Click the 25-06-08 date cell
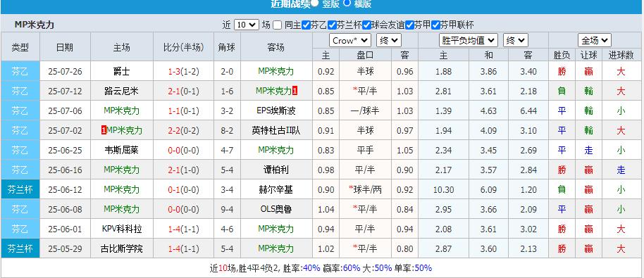Screen dimensions: 644x278 65,209
